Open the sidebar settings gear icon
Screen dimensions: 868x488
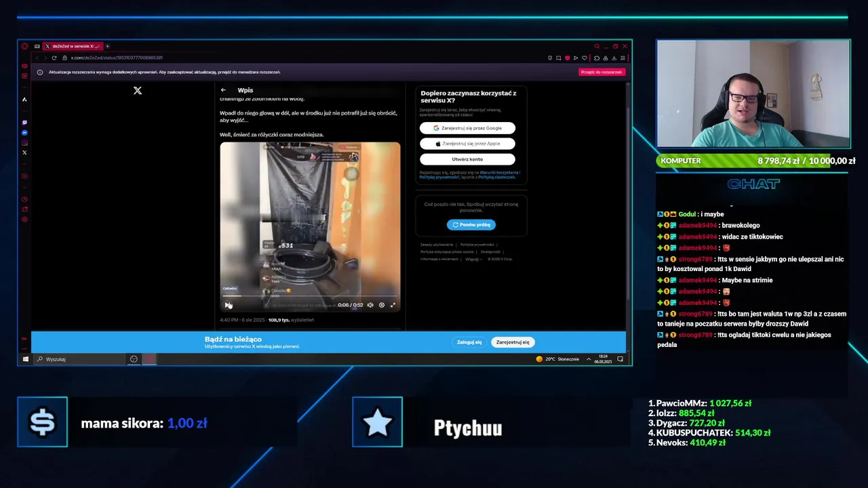24,219
